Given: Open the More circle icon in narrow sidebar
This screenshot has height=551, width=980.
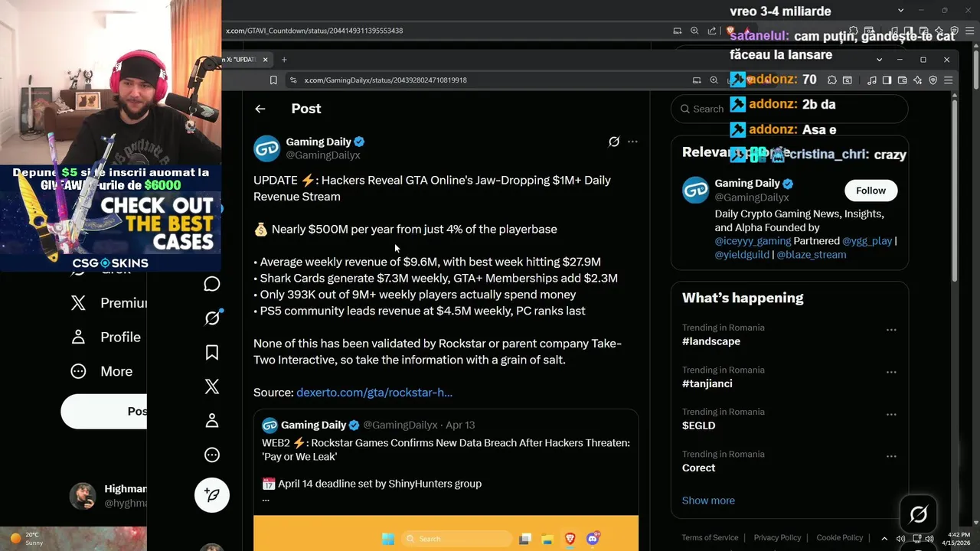Looking at the screenshot, I should [x=212, y=455].
